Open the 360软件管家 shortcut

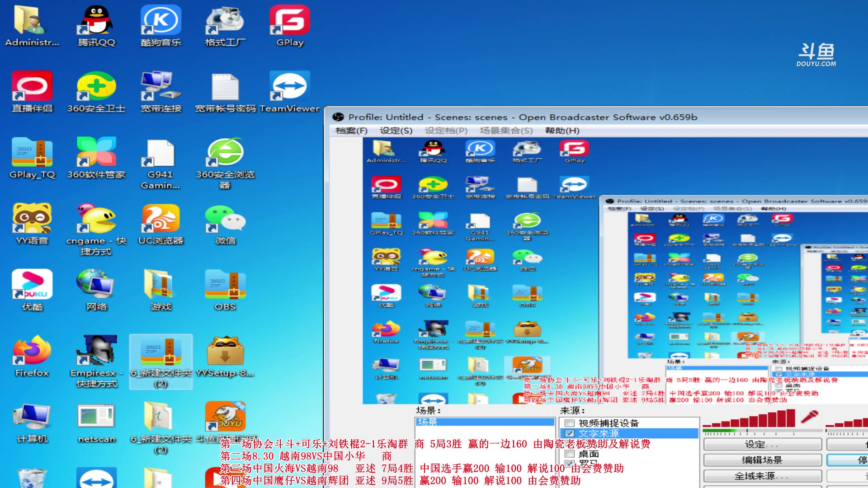pyautogui.click(x=96, y=158)
